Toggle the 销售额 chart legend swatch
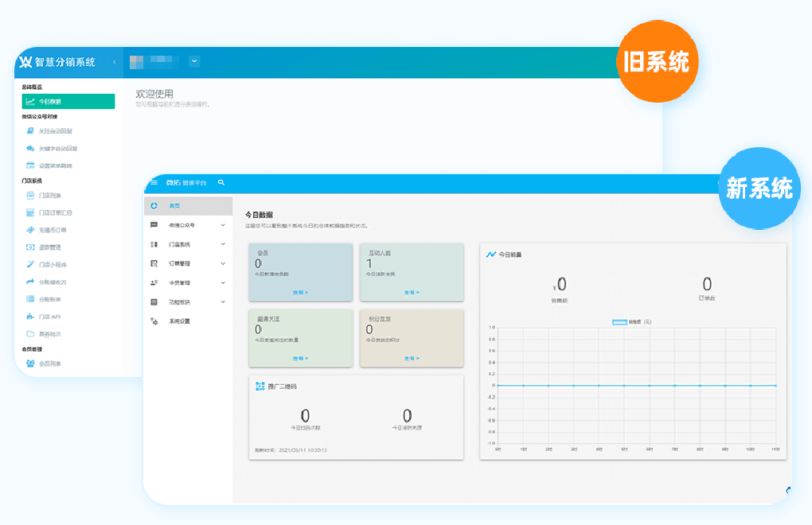The height and width of the screenshot is (525, 812). pos(619,322)
